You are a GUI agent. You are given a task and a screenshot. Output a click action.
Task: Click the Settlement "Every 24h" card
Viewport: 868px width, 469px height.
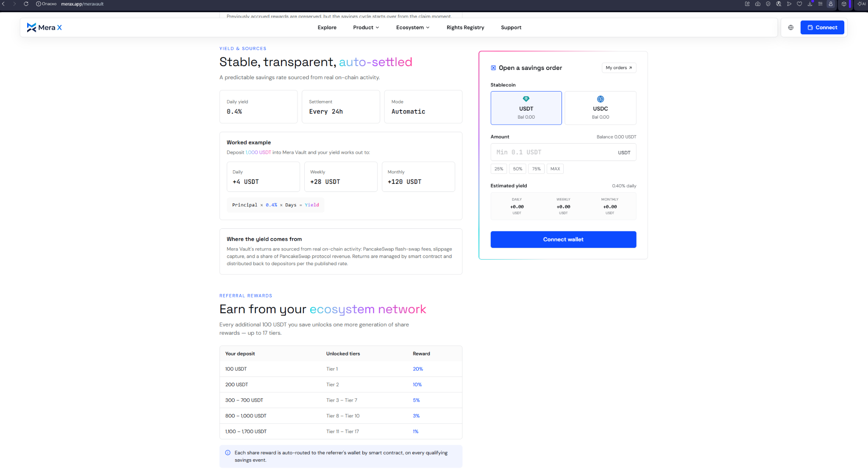click(341, 107)
